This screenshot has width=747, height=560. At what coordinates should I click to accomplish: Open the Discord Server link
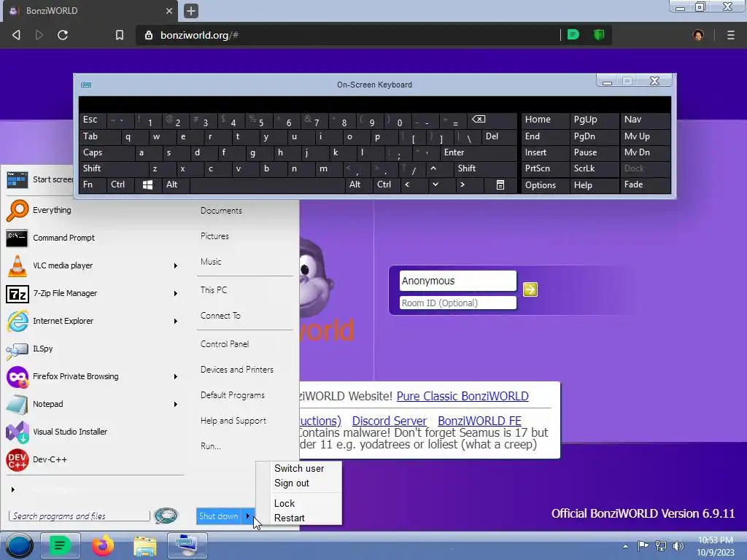point(390,421)
